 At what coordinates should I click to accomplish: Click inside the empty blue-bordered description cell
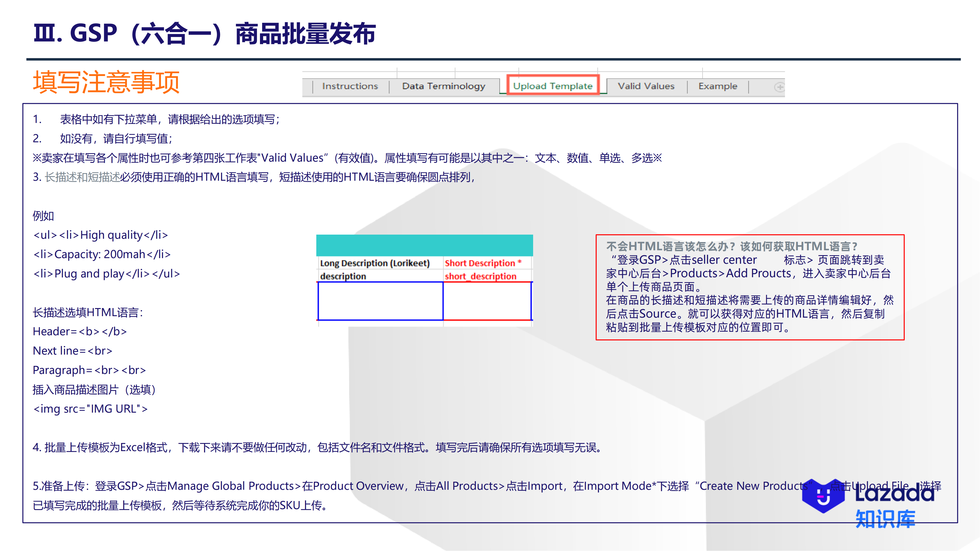pos(380,300)
